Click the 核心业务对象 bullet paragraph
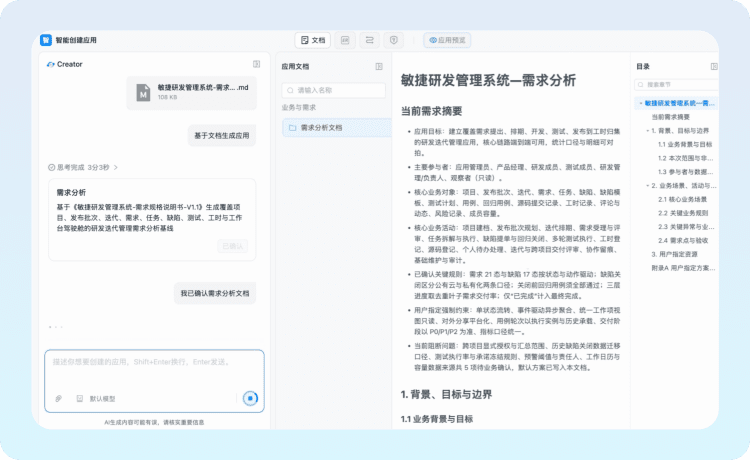Screen dimensions: 750x460 517,203
